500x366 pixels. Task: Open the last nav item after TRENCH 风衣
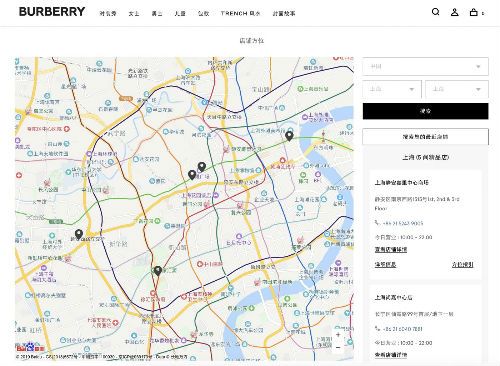click(284, 13)
